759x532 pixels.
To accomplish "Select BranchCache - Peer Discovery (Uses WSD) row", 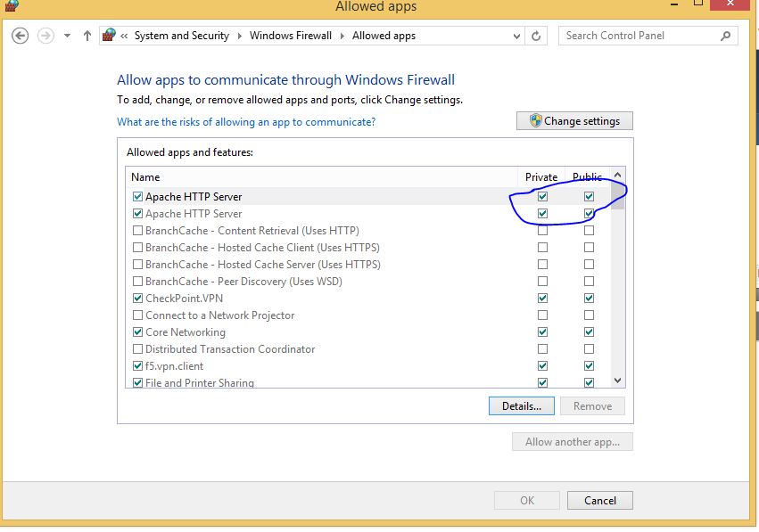I will tap(368, 282).
